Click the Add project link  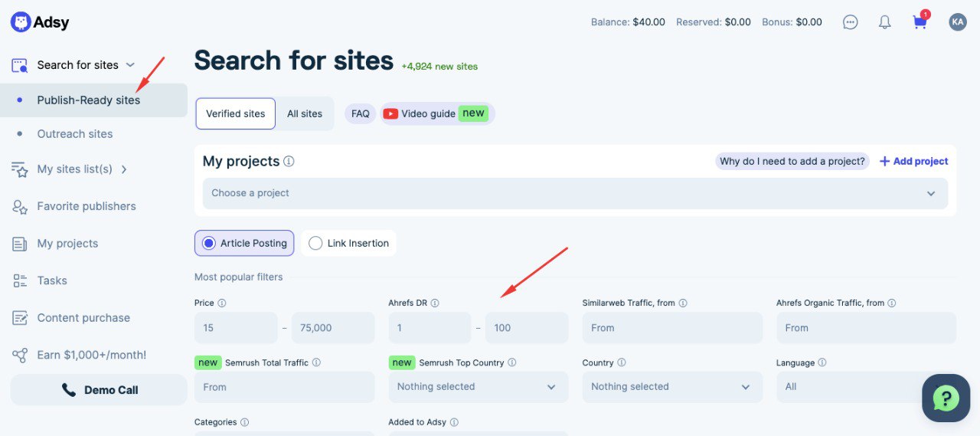913,162
